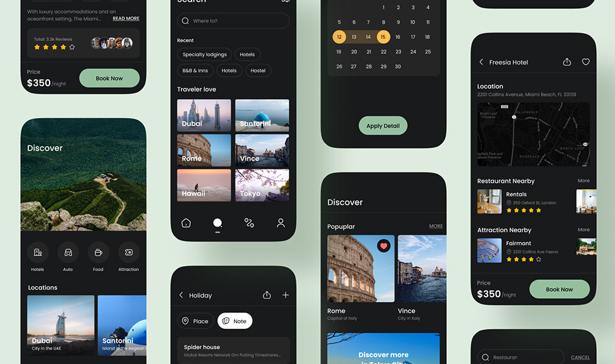Click the search magnifier in Where to field

click(x=186, y=21)
